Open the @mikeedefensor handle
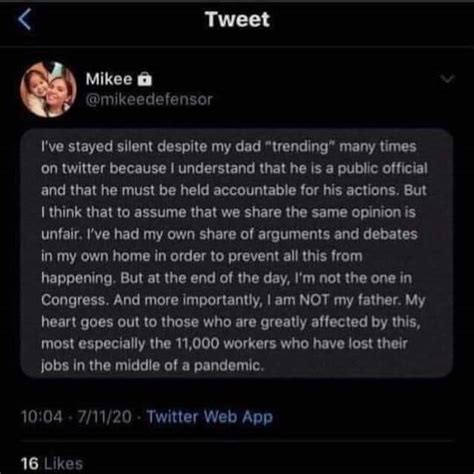The width and height of the screenshot is (474, 474). click(149, 99)
